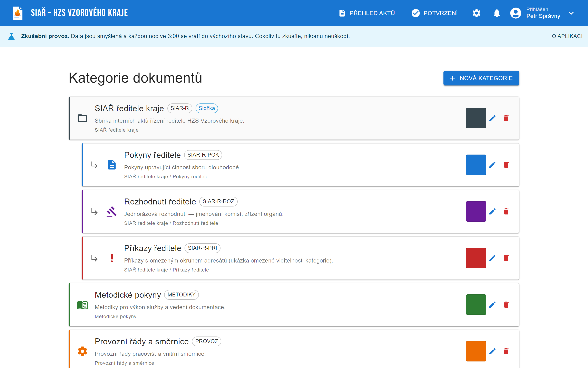Click the 'Zkušební provoz.' banner text
Image resolution: width=588 pixels, height=368 pixels.
[x=45, y=36]
